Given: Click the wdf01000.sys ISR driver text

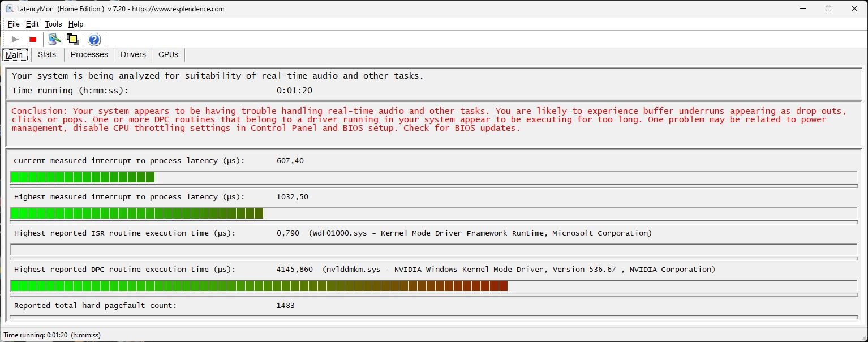Looking at the screenshot, I should pos(480,233).
